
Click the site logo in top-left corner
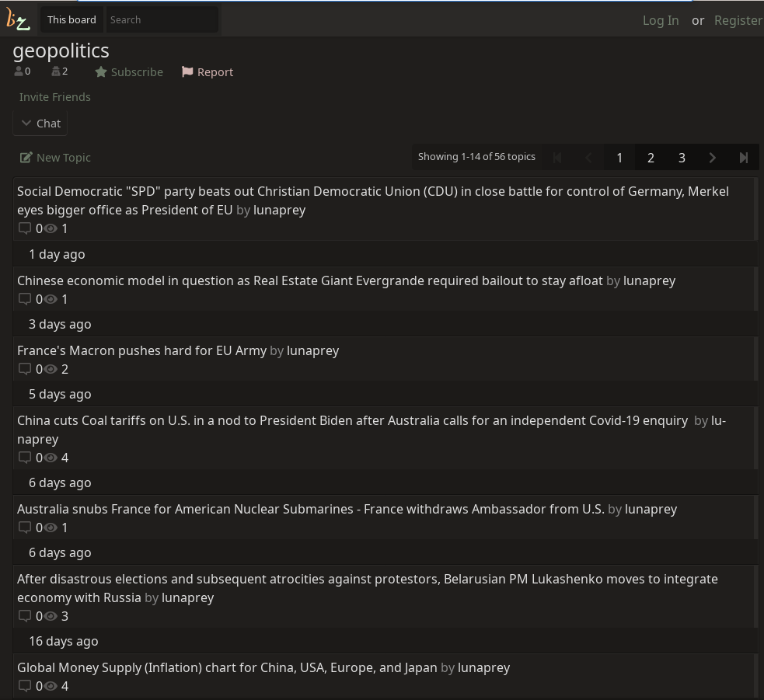coord(18,20)
